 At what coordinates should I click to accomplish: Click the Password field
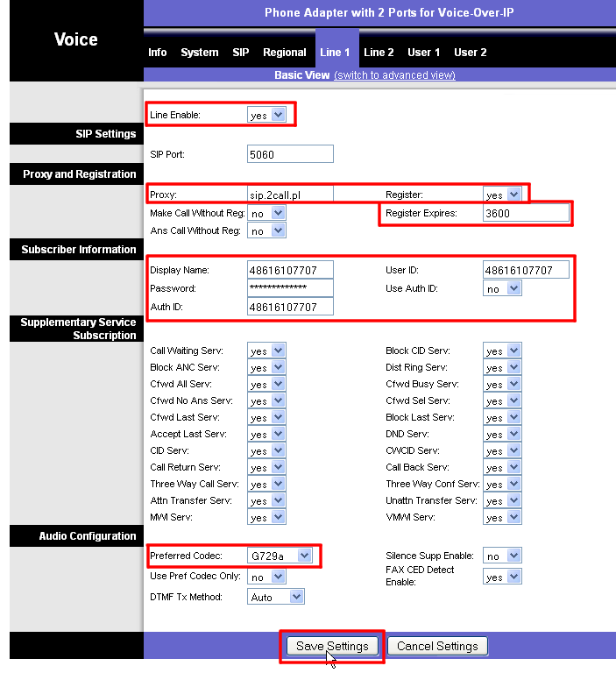click(290, 288)
